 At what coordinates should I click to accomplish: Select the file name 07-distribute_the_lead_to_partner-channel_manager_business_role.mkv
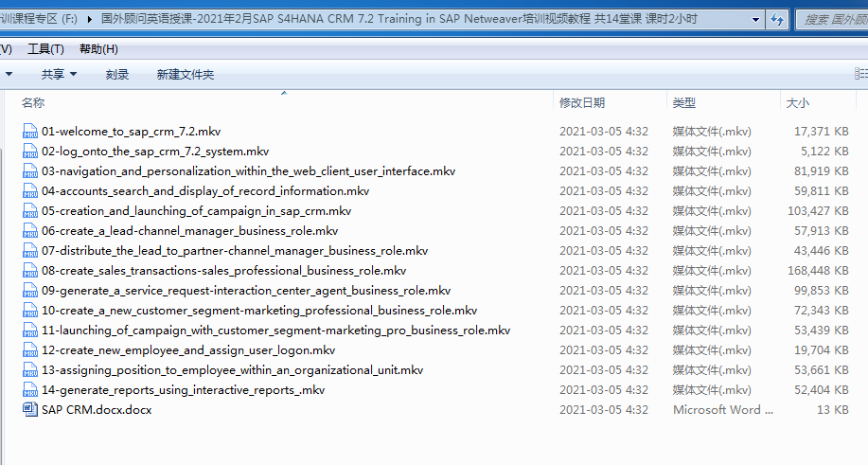click(x=235, y=251)
